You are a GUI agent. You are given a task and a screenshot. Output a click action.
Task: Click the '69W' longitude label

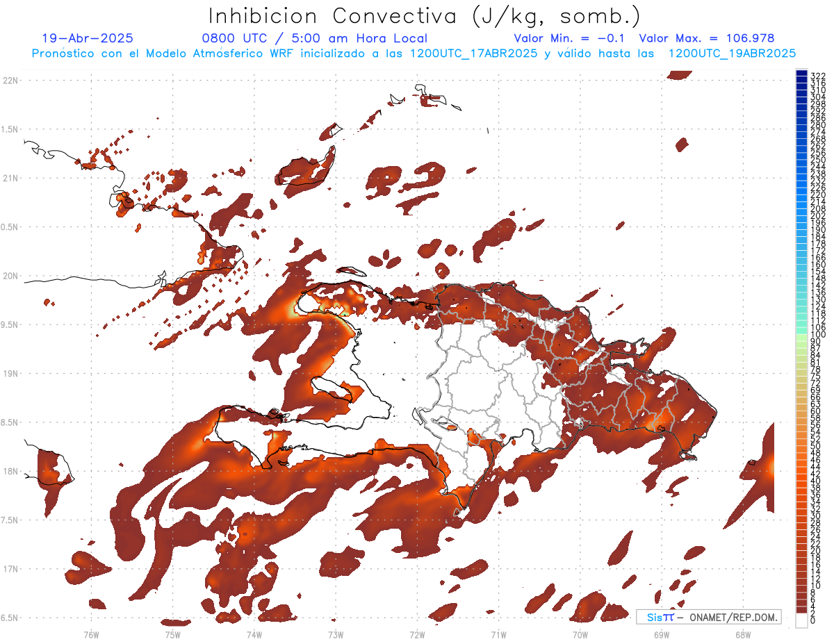click(x=662, y=634)
